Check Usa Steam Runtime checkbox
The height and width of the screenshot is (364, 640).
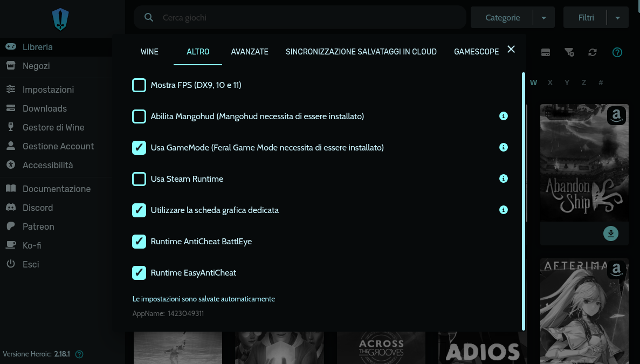(x=139, y=178)
